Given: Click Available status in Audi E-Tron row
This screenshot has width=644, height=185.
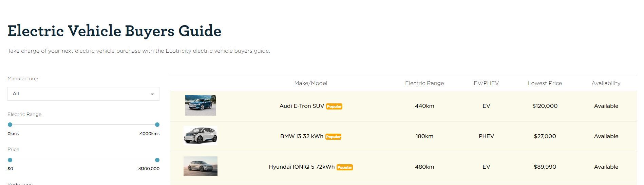Looking at the screenshot, I should pos(606,106).
